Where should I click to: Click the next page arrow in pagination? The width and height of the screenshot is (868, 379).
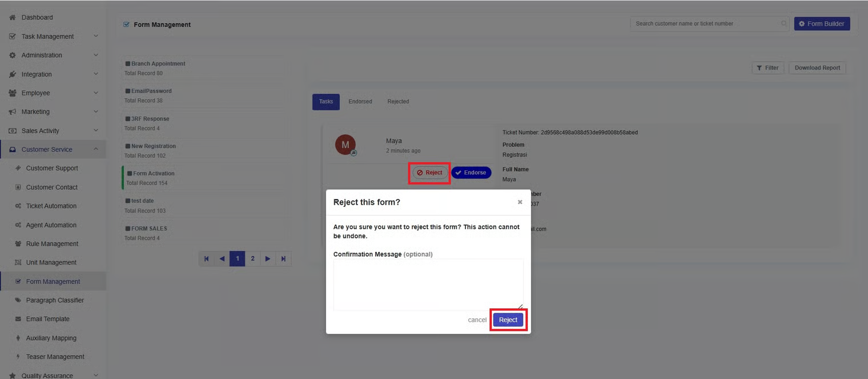tap(268, 259)
